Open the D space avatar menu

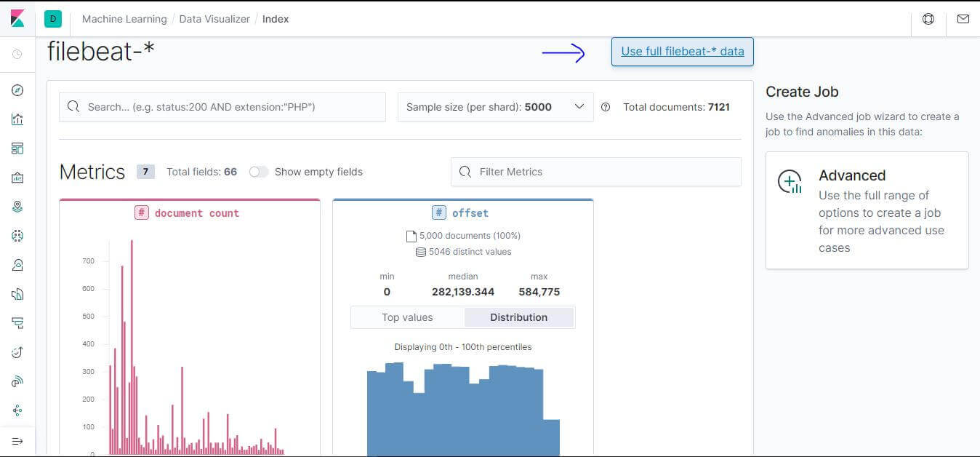[x=52, y=18]
